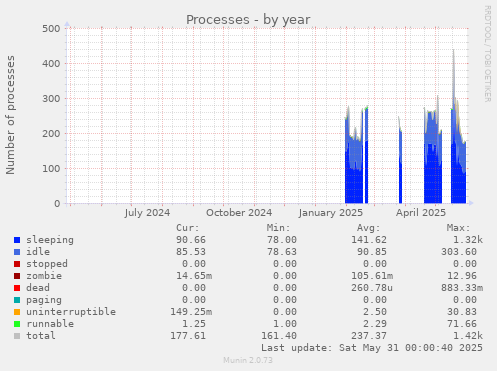
Task: Click the runnable average value 2.29
Action: (x=375, y=324)
